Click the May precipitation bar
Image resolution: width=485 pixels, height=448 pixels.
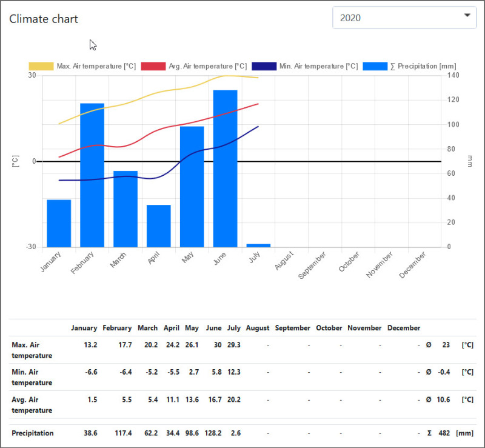coord(192,187)
